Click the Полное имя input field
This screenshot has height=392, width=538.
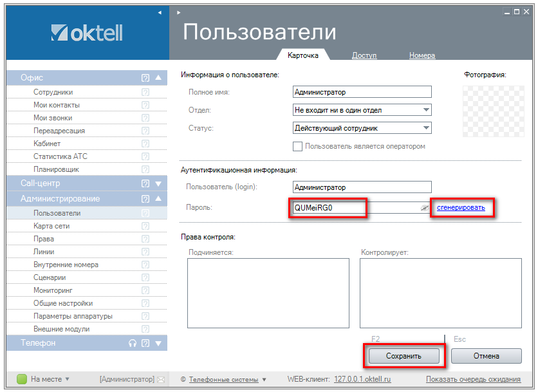362,92
